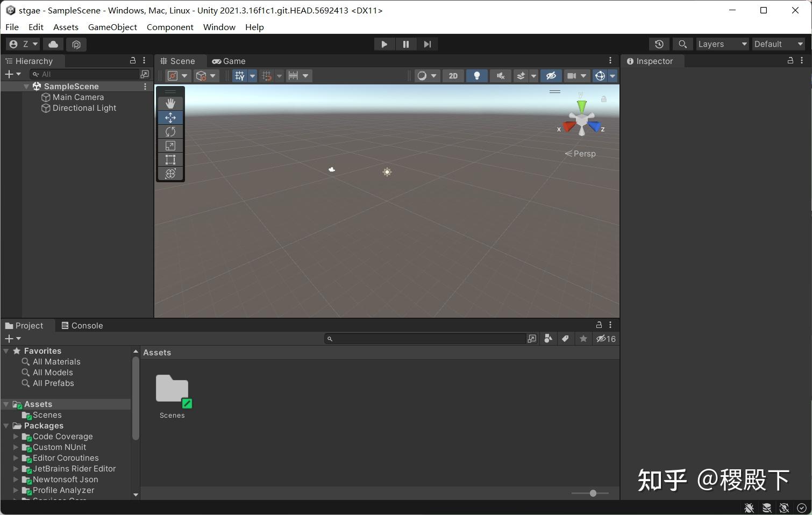
Task: Toggle 2D scene view mode
Action: tap(452, 76)
